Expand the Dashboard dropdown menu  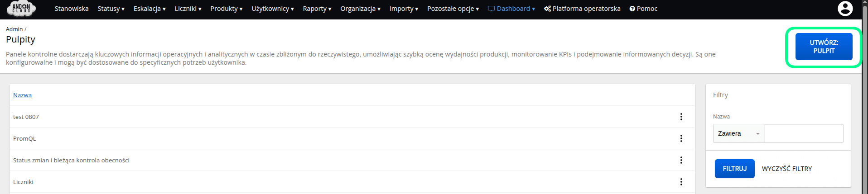coord(511,9)
